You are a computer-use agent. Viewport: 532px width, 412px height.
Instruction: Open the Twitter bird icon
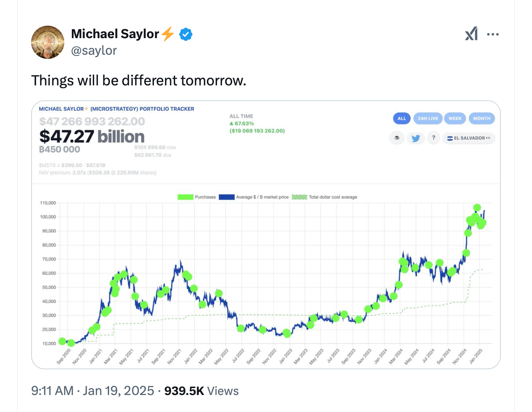(415, 138)
